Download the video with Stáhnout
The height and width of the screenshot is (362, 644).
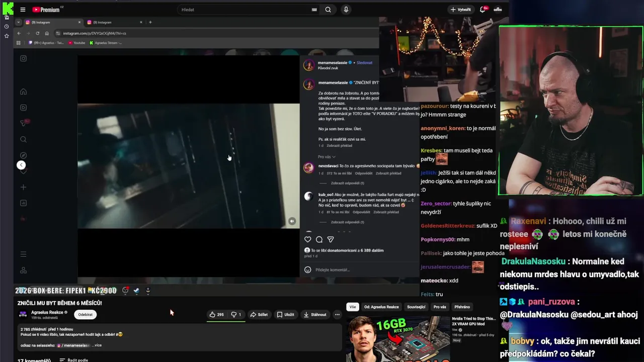click(x=314, y=315)
